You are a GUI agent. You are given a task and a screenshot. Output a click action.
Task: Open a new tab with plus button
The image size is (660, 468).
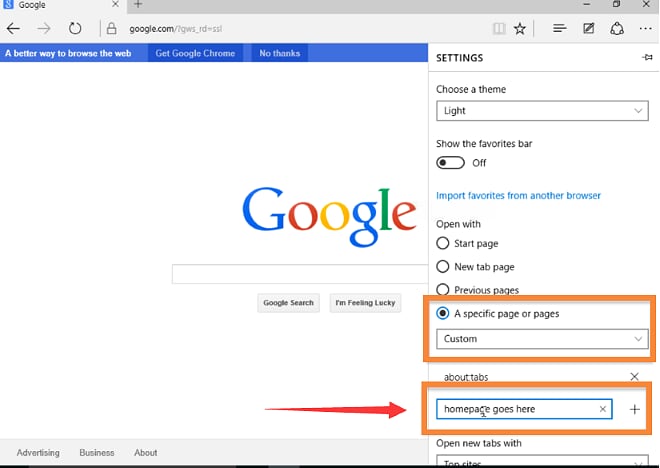(x=138, y=5)
